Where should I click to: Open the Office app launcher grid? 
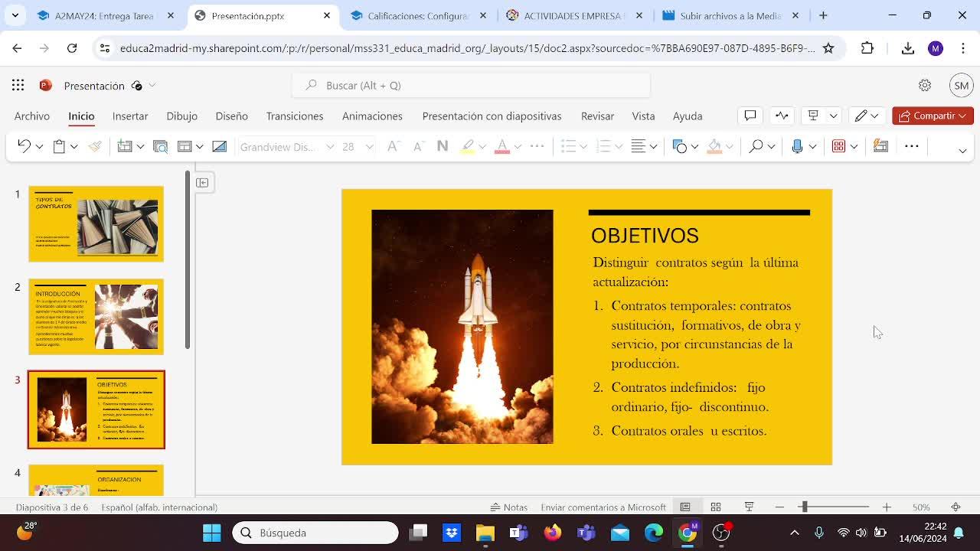[18, 85]
